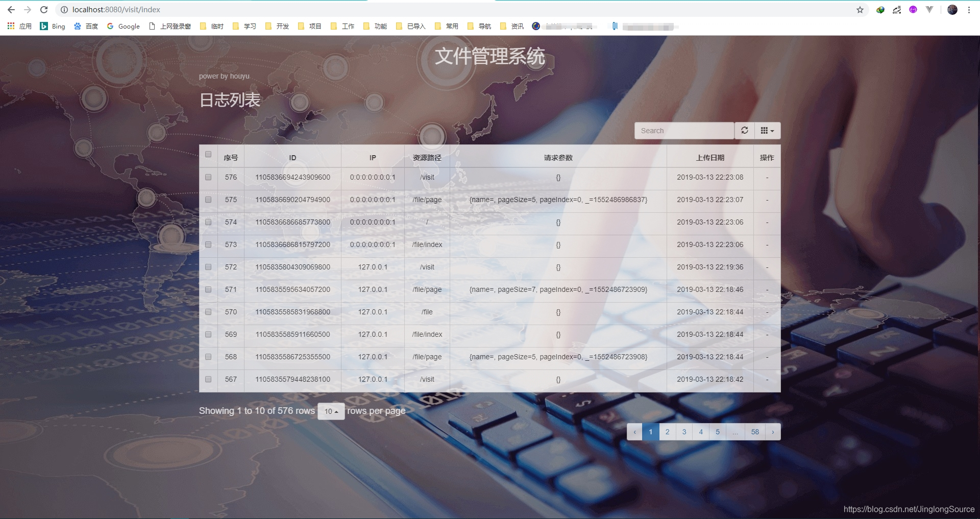Check the checkbox for row 576
980x519 pixels.
(208, 177)
